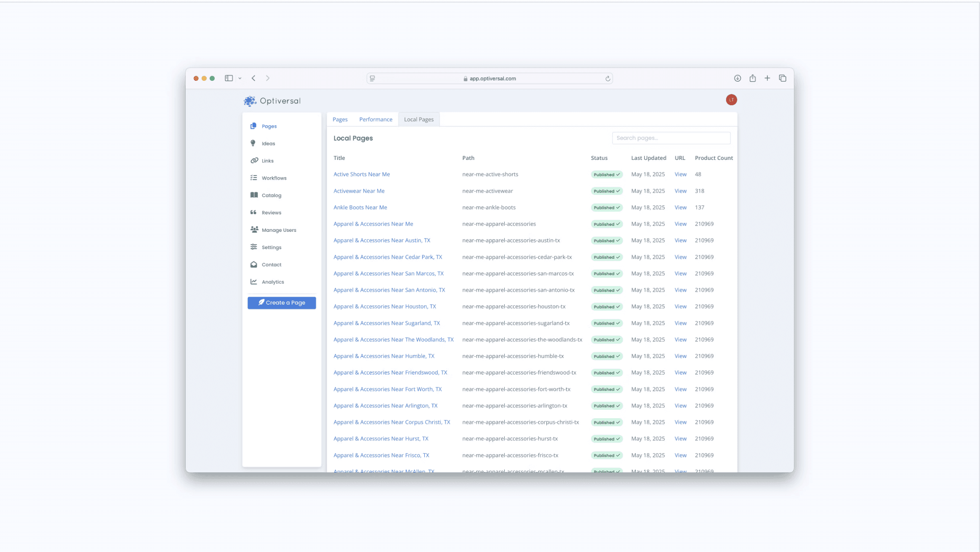The height and width of the screenshot is (552, 980).
Task: Click View link for Friendswood row
Action: [x=680, y=373]
